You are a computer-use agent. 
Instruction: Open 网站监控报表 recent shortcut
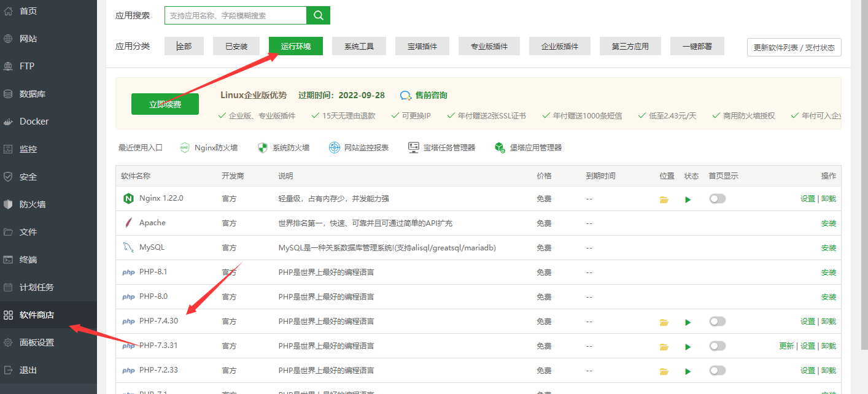click(358, 147)
